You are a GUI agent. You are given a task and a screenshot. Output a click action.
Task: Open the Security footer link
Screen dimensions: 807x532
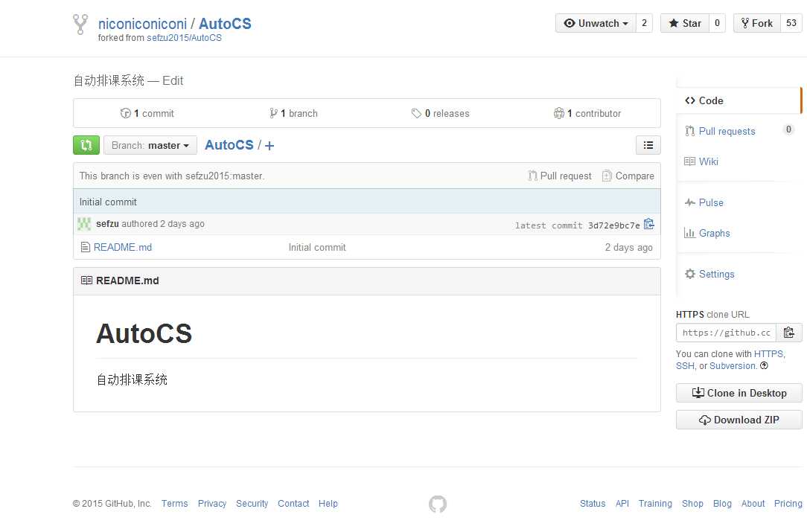252,504
